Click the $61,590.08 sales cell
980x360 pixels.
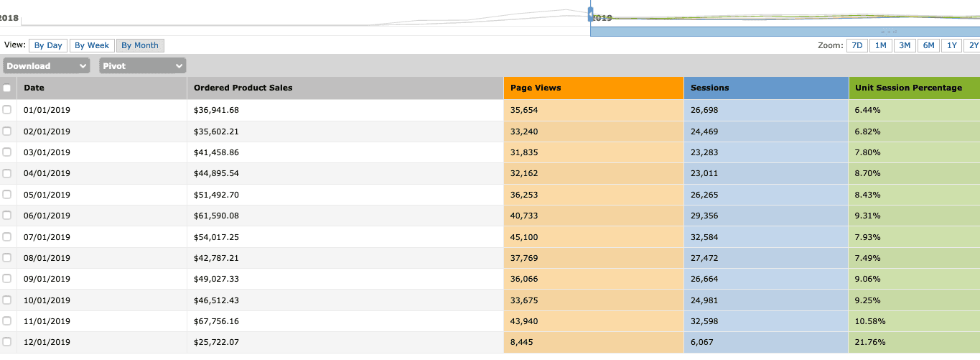pyautogui.click(x=345, y=216)
